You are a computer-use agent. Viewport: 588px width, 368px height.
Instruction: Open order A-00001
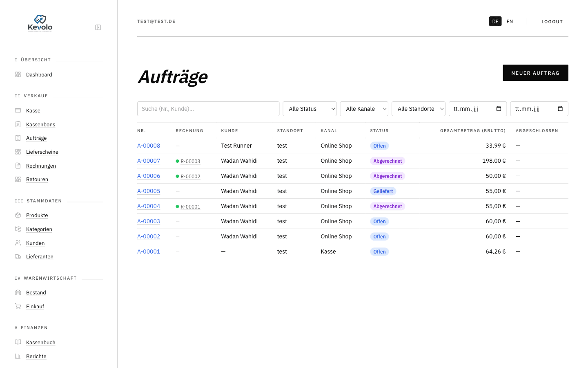tap(149, 251)
